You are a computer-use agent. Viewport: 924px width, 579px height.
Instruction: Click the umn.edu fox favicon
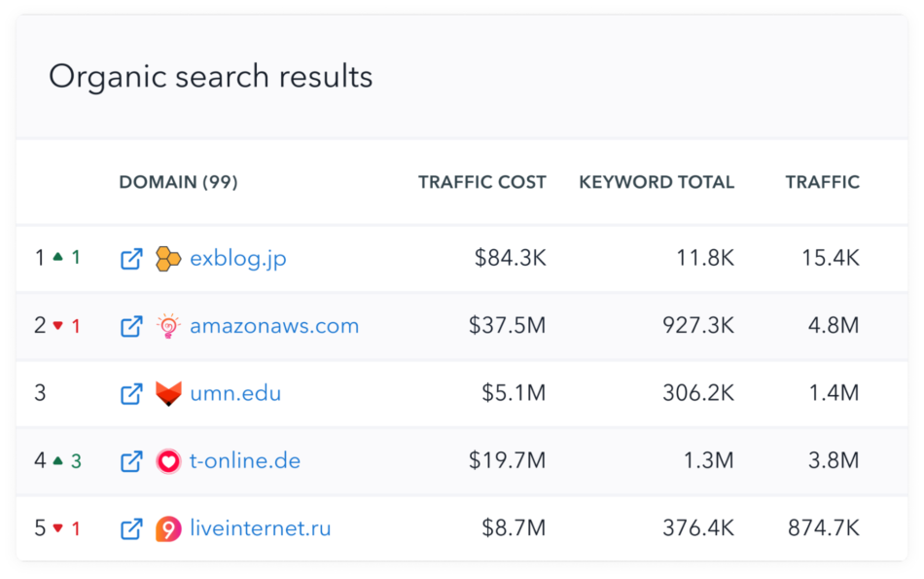(x=168, y=394)
